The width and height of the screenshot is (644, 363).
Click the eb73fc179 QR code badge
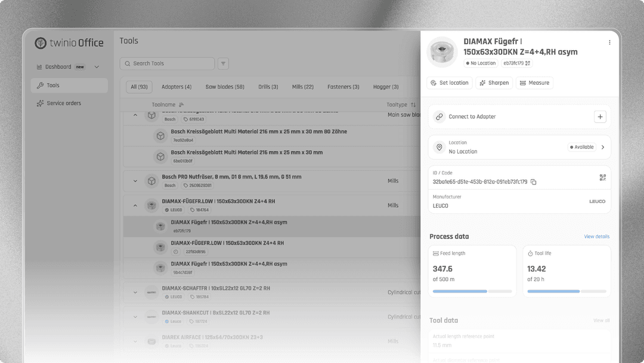pos(516,63)
